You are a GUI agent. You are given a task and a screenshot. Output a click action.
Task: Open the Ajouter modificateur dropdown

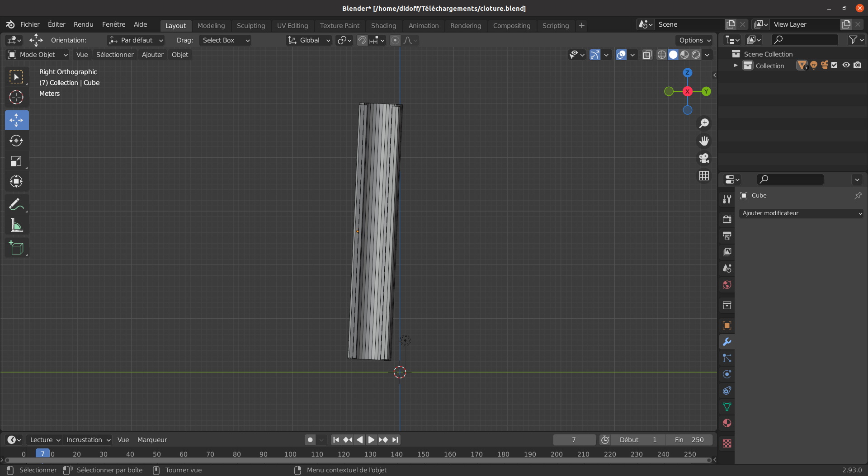(x=801, y=213)
